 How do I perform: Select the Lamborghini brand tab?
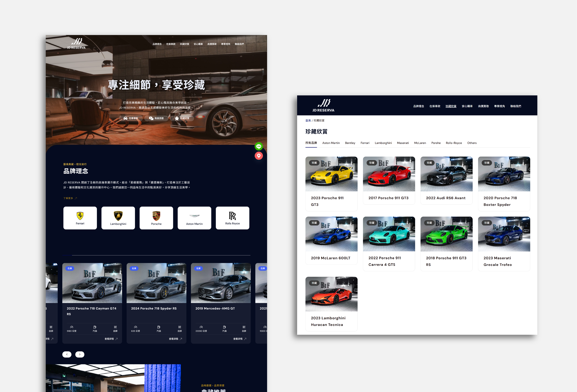(x=383, y=143)
